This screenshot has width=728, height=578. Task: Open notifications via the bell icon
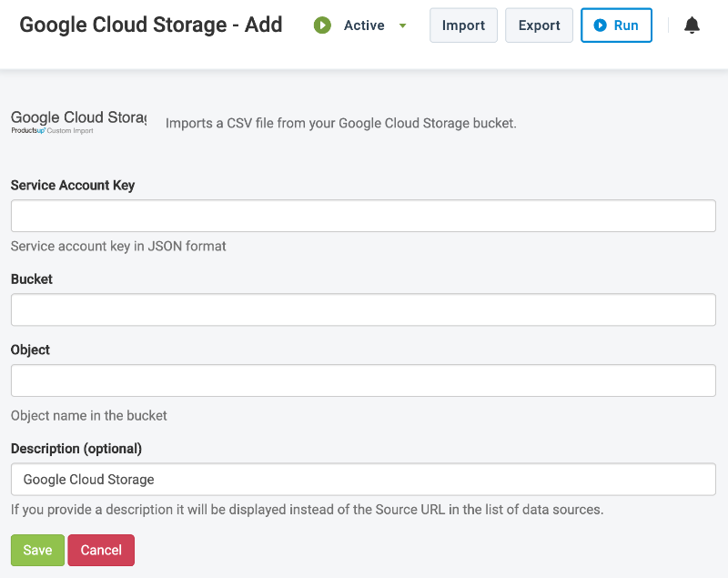click(692, 25)
